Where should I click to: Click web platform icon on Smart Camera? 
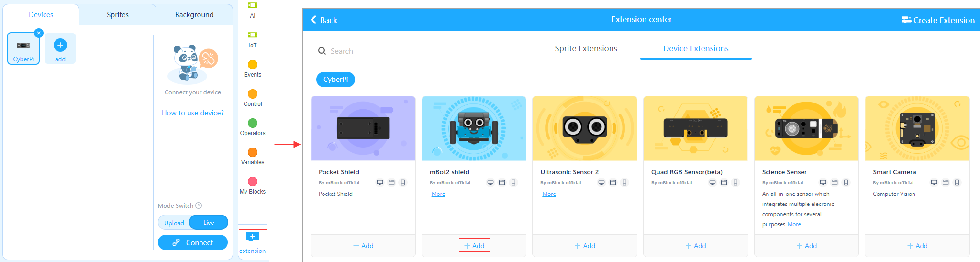point(946,182)
